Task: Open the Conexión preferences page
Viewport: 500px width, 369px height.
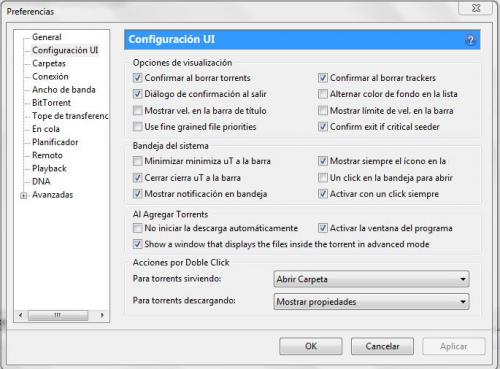Action: (x=50, y=76)
